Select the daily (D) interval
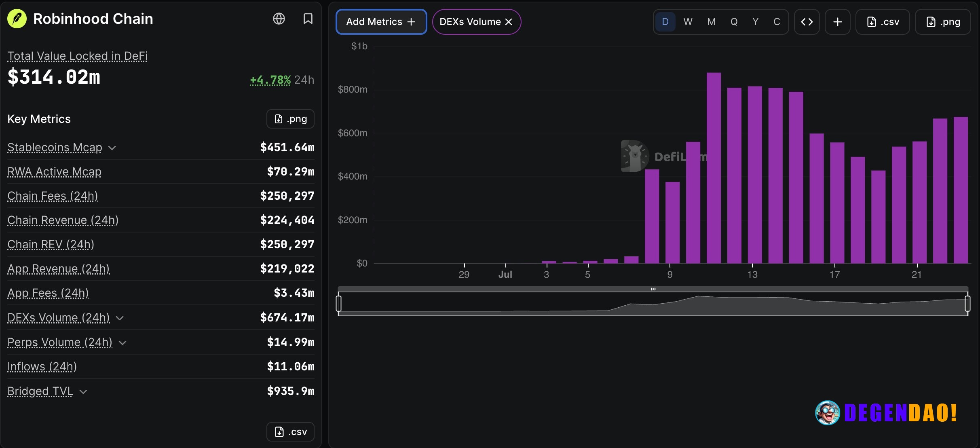This screenshot has height=448, width=980. pyautogui.click(x=665, y=22)
